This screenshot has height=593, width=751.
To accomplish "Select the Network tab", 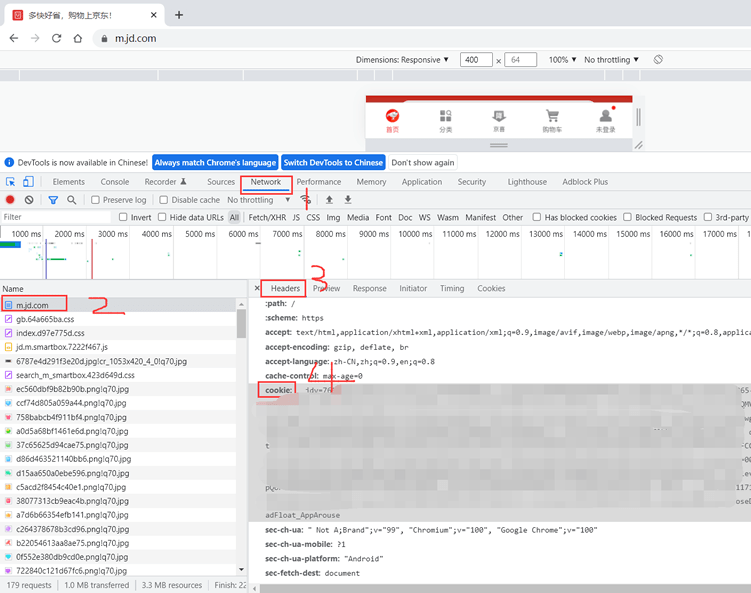I will click(x=266, y=182).
